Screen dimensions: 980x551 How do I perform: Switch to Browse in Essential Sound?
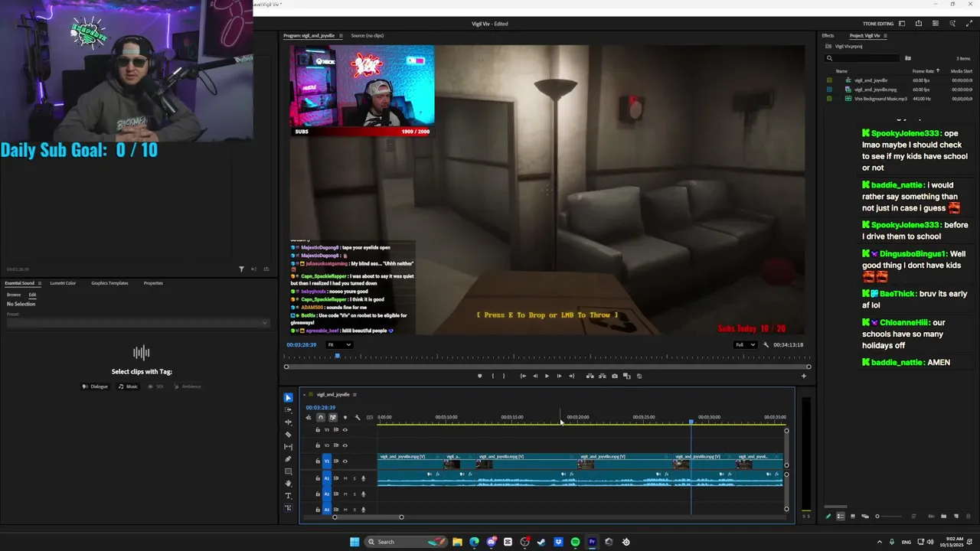(x=13, y=295)
